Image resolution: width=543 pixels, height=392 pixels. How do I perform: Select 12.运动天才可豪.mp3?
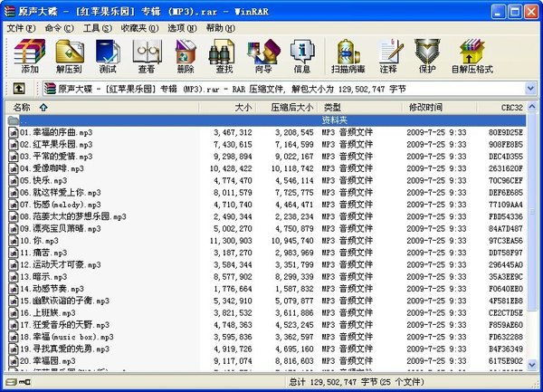tap(266, 265)
